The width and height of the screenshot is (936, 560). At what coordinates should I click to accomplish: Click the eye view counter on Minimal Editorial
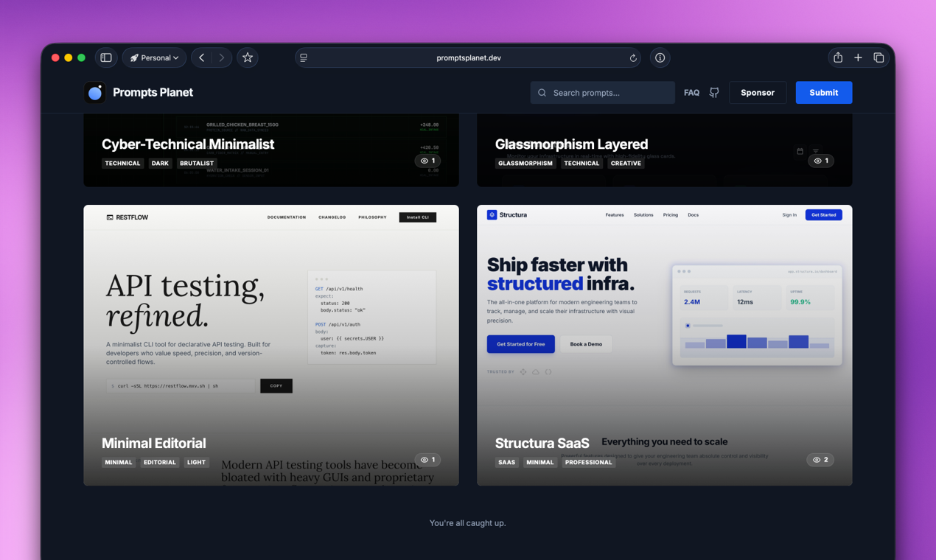tap(427, 459)
